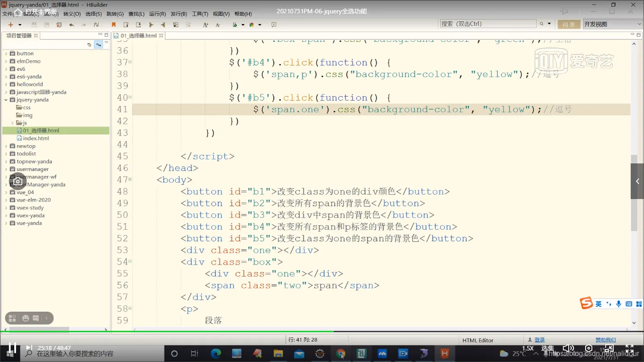644x362 pixels.
Task: Open the 视图(V) menu
Action: (221, 14)
